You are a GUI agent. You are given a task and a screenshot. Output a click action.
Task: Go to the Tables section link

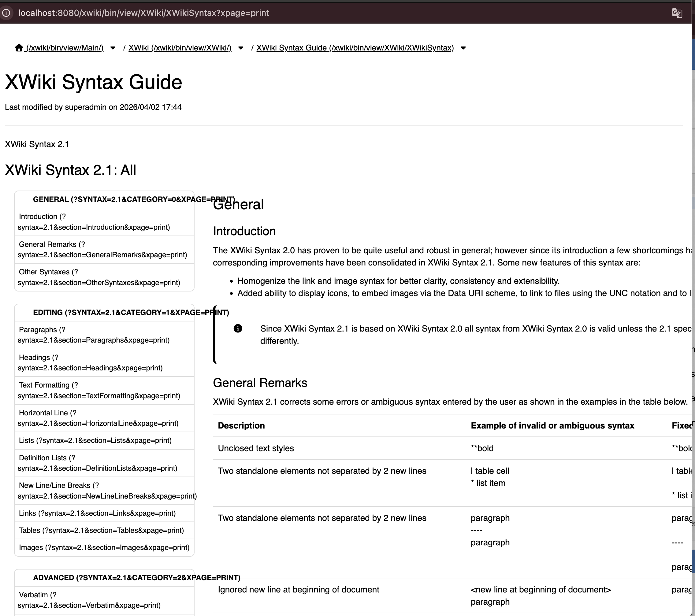[101, 530]
